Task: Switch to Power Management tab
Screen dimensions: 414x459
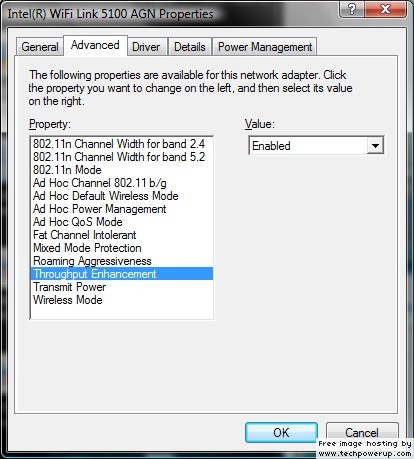Action: [265, 46]
